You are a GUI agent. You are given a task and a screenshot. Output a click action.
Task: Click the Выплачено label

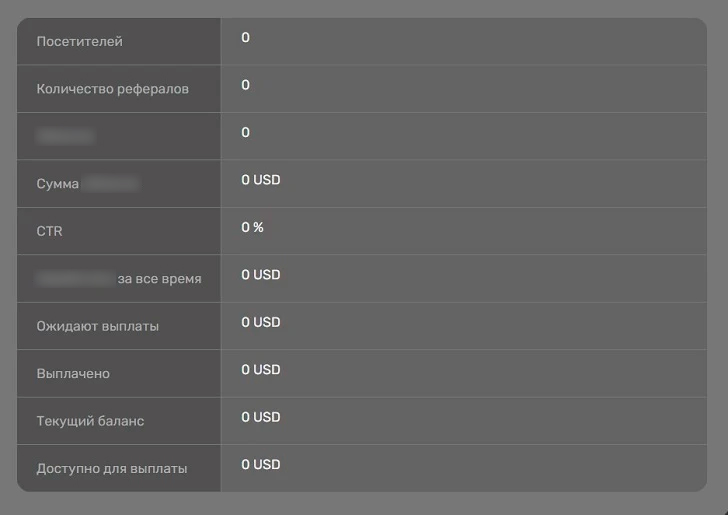tap(73, 374)
